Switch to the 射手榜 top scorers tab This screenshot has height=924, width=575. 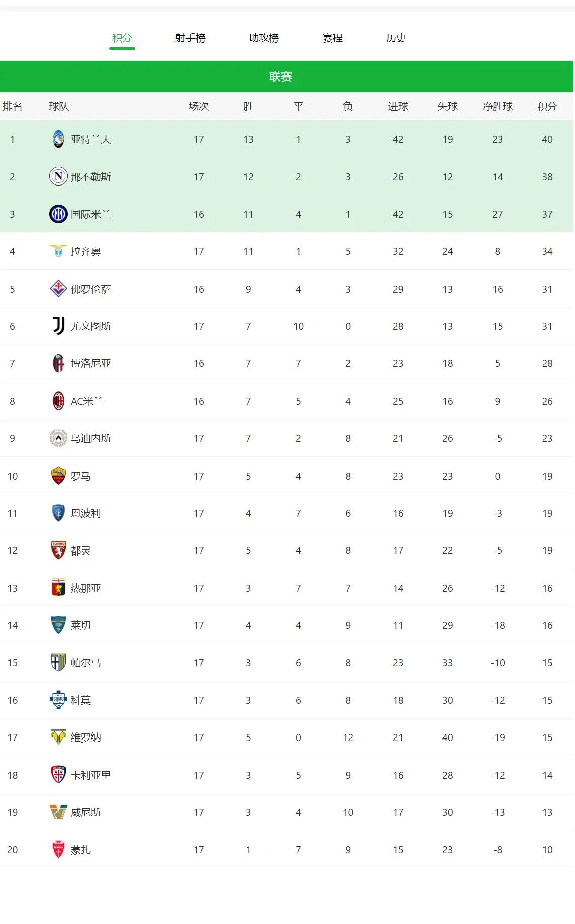[190, 38]
